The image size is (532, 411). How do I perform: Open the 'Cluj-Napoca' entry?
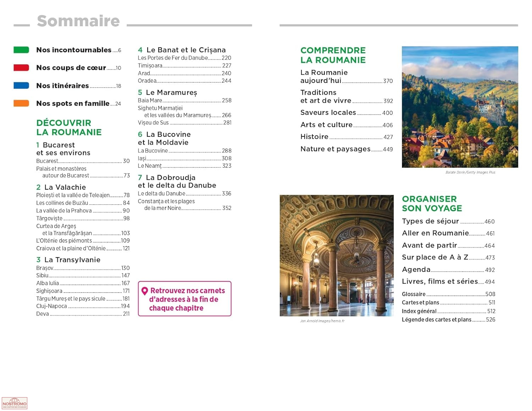83,306
